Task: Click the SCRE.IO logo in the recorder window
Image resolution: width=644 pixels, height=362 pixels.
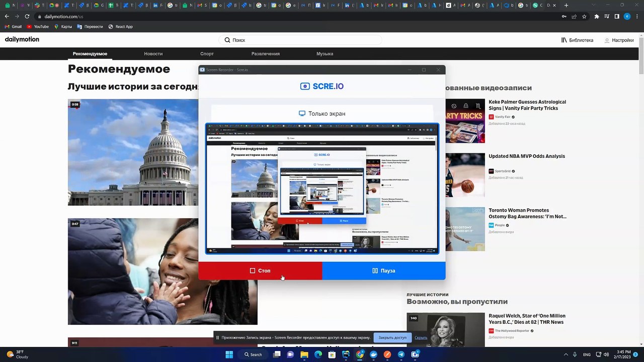Action: pos(322,86)
